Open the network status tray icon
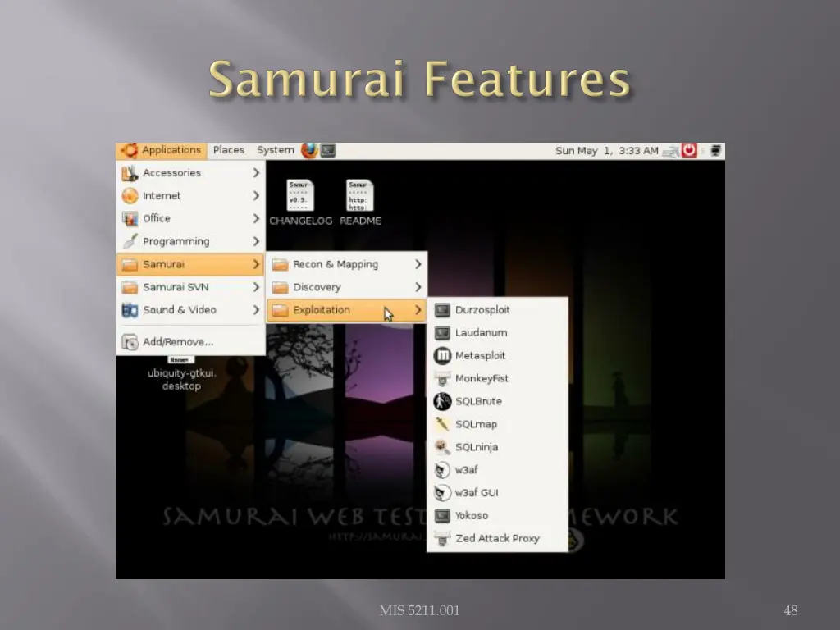The image size is (840, 630). pos(670,152)
